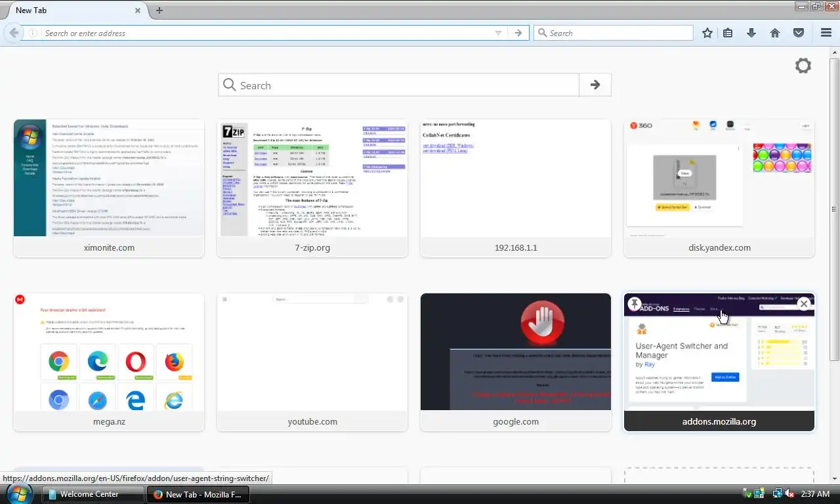Click the back navigation arrow
Viewport: 840px width, 504px height.
[x=14, y=33]
